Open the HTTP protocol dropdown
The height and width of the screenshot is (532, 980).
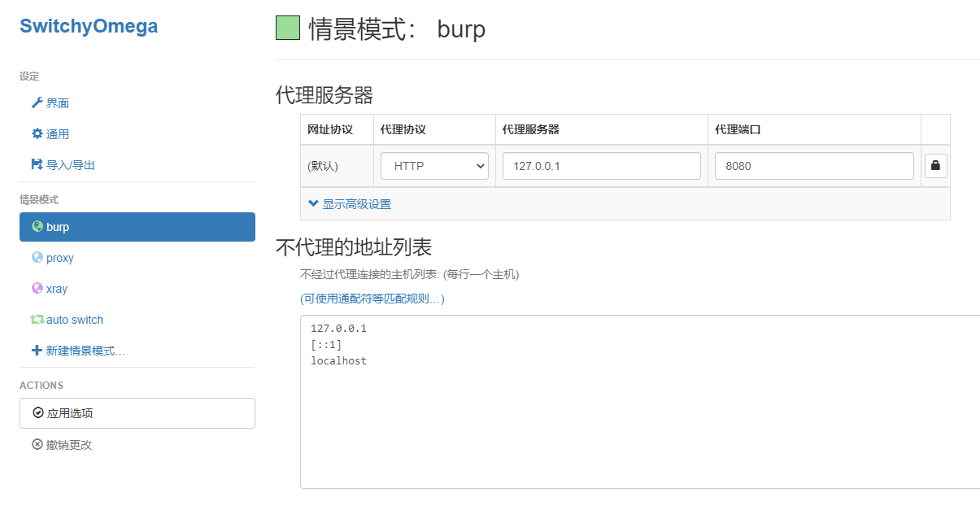[434, 166]
